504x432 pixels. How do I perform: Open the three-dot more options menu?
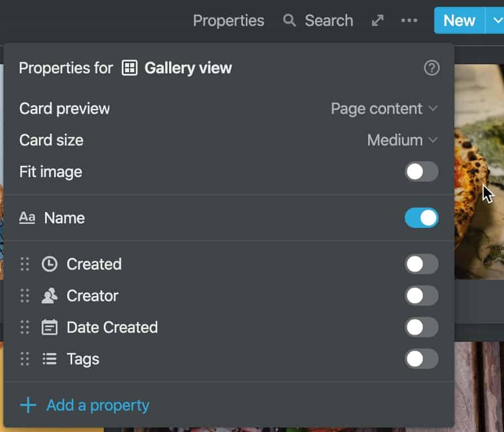coord(409,21)
